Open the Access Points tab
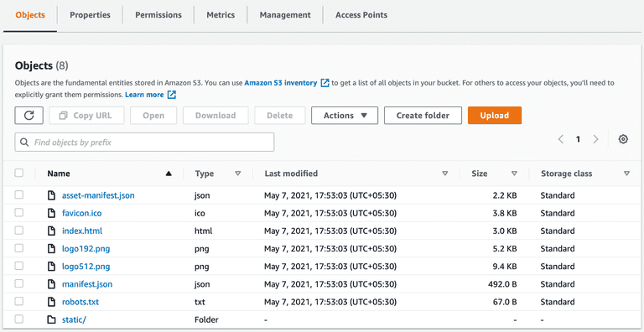 click(361, 15)
